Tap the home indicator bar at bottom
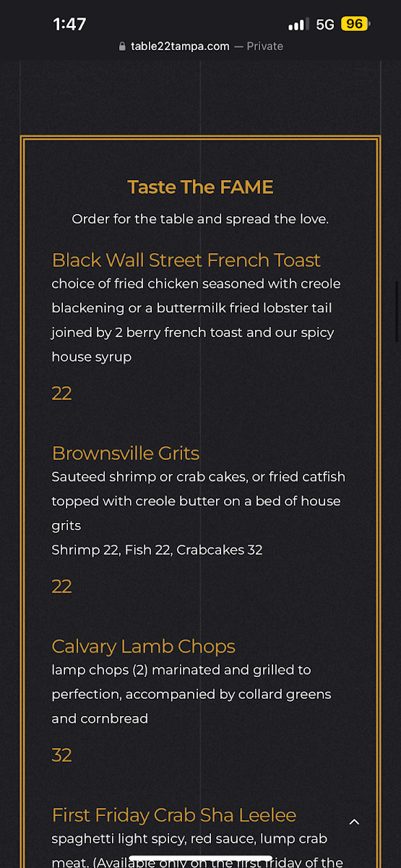The image size is (401, 868). coord(200,859)
